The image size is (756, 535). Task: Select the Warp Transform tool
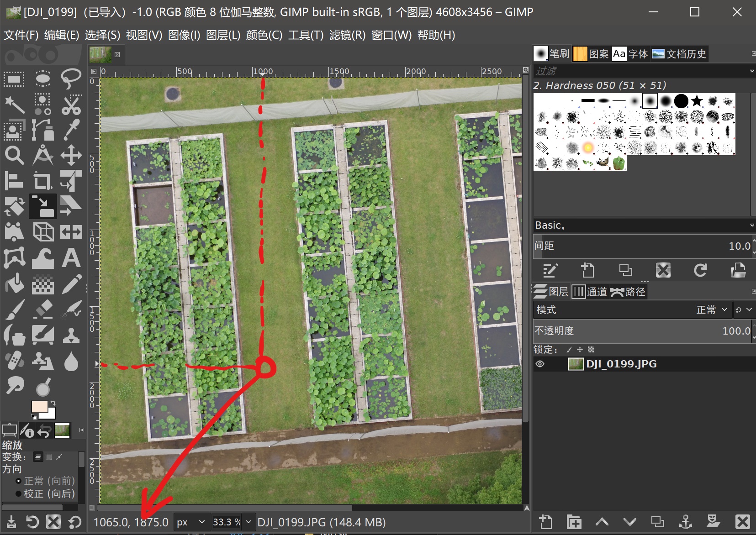pos(43,258)
